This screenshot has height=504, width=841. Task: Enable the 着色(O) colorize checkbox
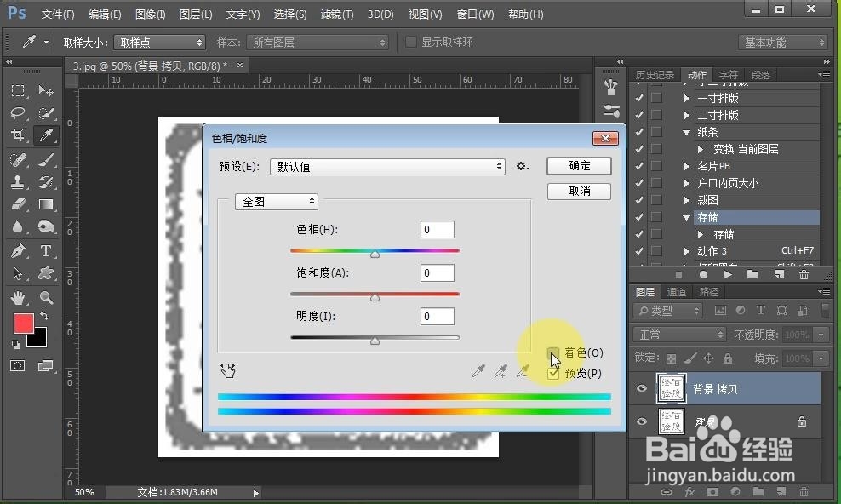(554, 352)
